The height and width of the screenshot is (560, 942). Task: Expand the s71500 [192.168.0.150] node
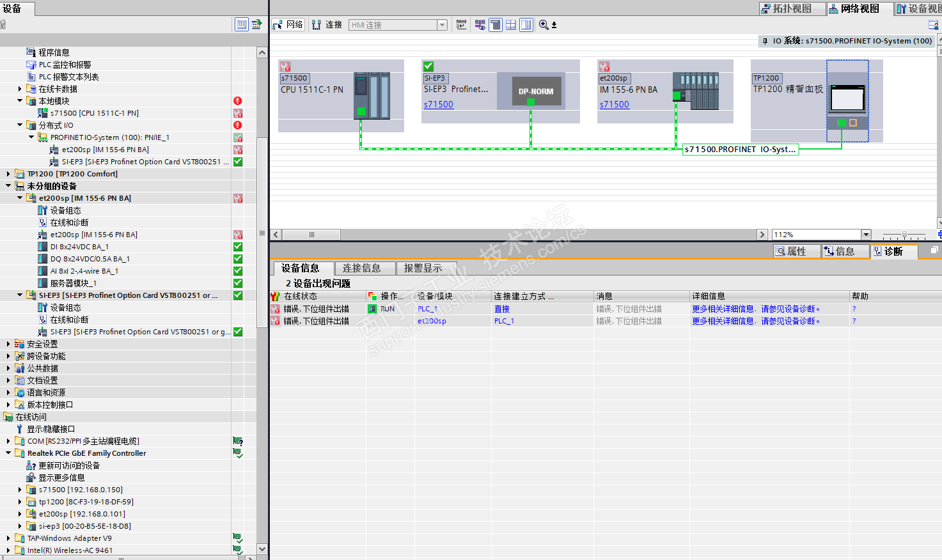(x=20, y=490)
